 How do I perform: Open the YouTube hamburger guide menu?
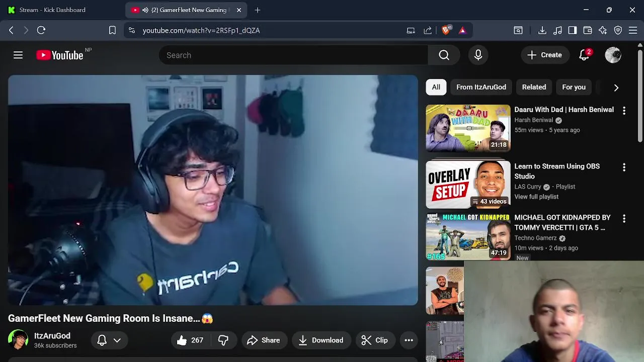(x=18, y=55)
